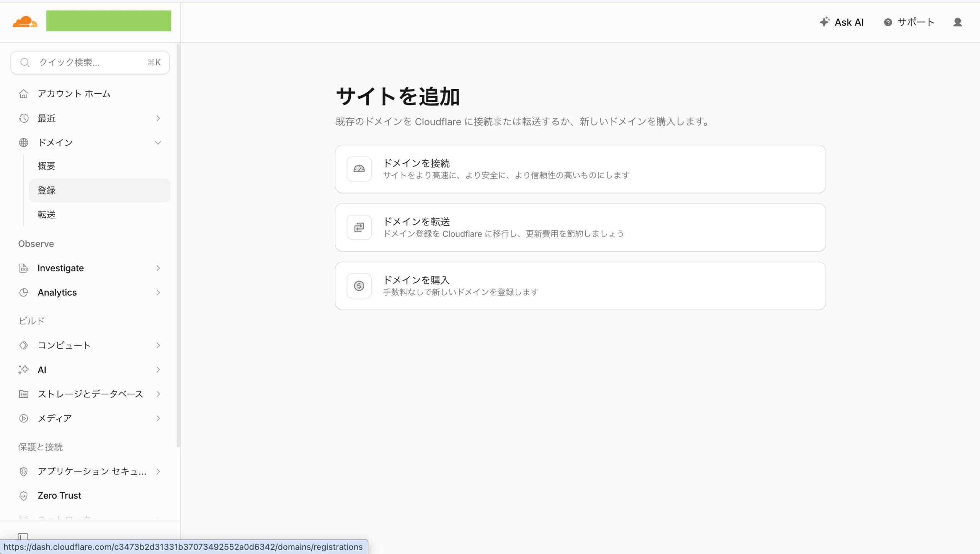Image resolution: width=980 pixels, height=554 pixels.
Task: Choose the ドメインを転送 title
Action: coord(416,222)
